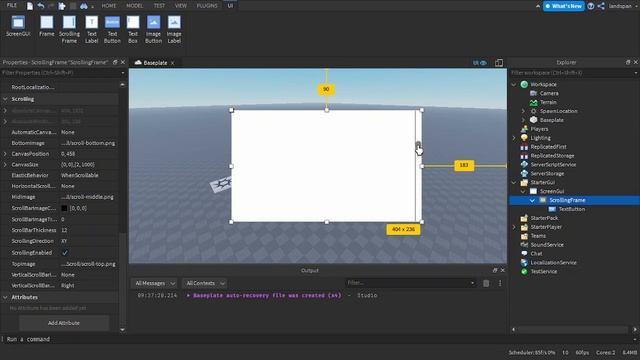Click the VerticalScrollBarPosition value Right
This screenshot has height=360, width=640.
(68, 286)
